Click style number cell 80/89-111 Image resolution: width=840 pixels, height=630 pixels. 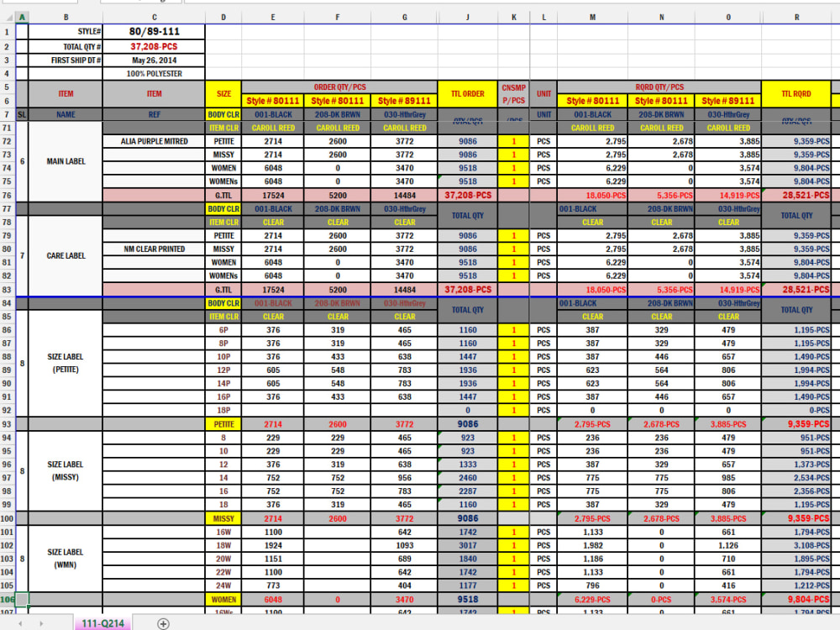154,32
